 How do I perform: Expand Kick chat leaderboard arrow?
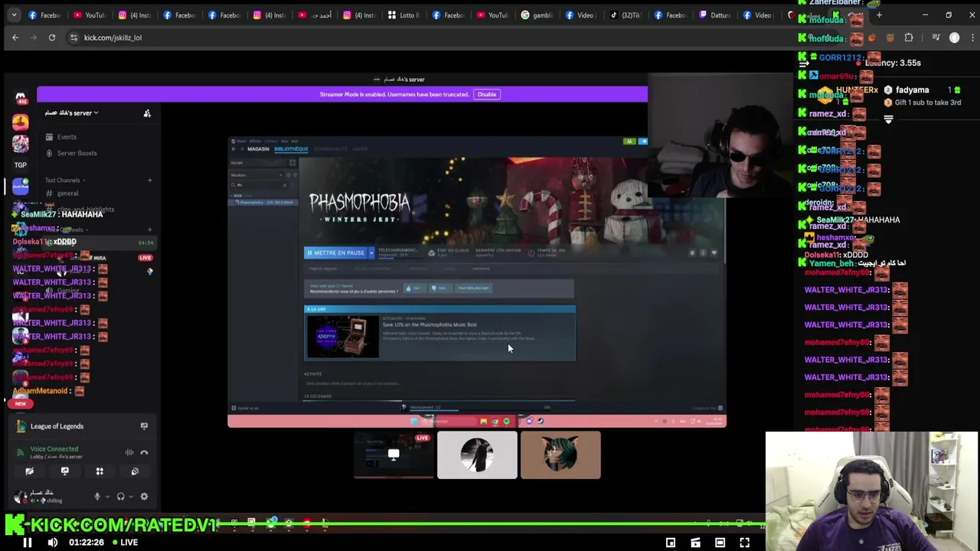pyautogui.click(x=888, y=119)
